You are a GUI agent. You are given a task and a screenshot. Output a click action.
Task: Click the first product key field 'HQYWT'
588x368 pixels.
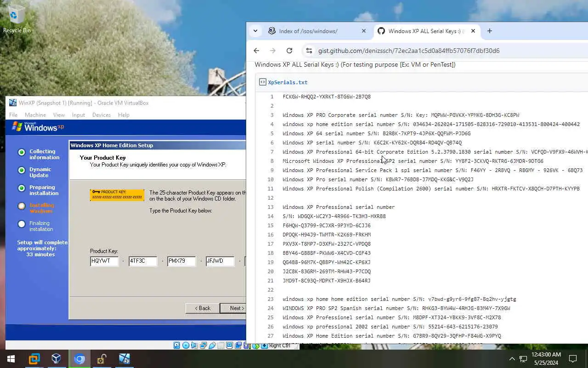[x=104, y=261]
